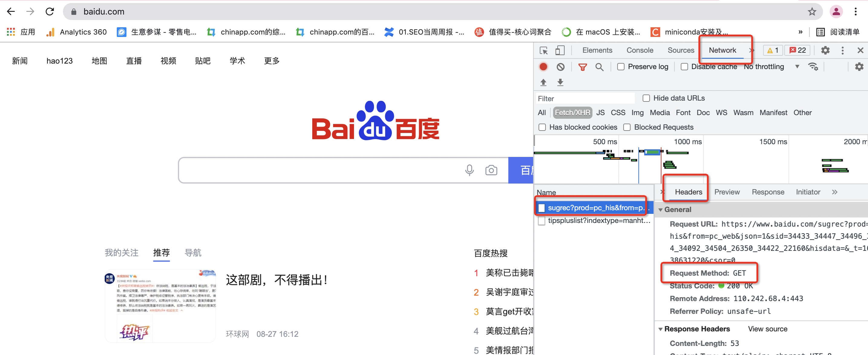Bookmark this page with the star icon

tap(812, 12)
